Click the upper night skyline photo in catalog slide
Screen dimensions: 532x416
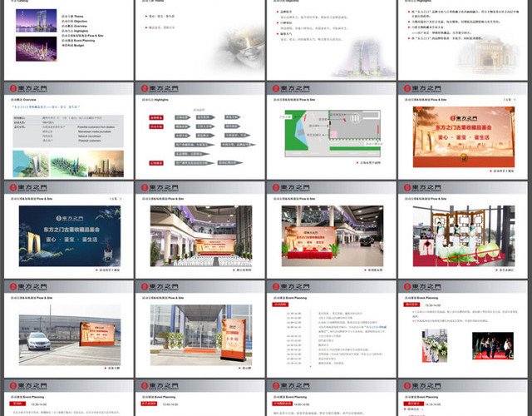click(x=37, y=21)
